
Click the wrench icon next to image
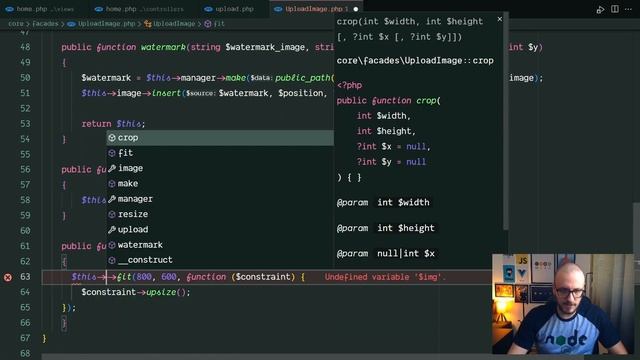pyautogui.click(x=112, y=168)
